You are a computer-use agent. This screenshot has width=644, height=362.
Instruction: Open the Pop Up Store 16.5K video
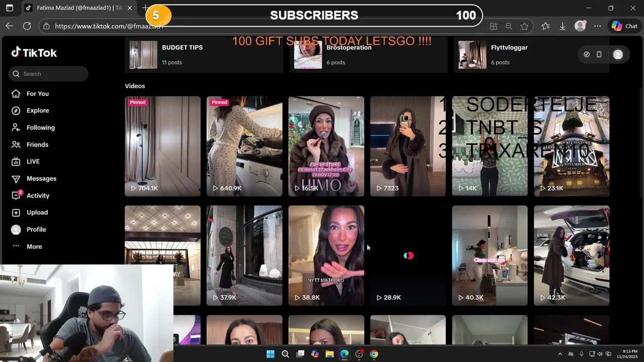326,146
